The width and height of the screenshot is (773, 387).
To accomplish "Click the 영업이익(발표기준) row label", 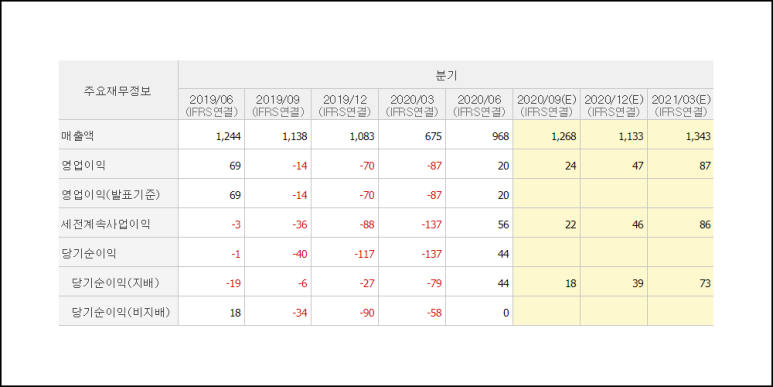I will click(x=111, y=195).
